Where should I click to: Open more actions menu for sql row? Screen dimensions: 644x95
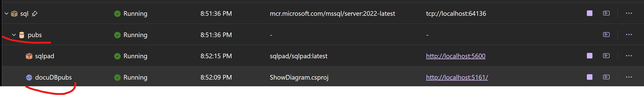tap(629, 13)
